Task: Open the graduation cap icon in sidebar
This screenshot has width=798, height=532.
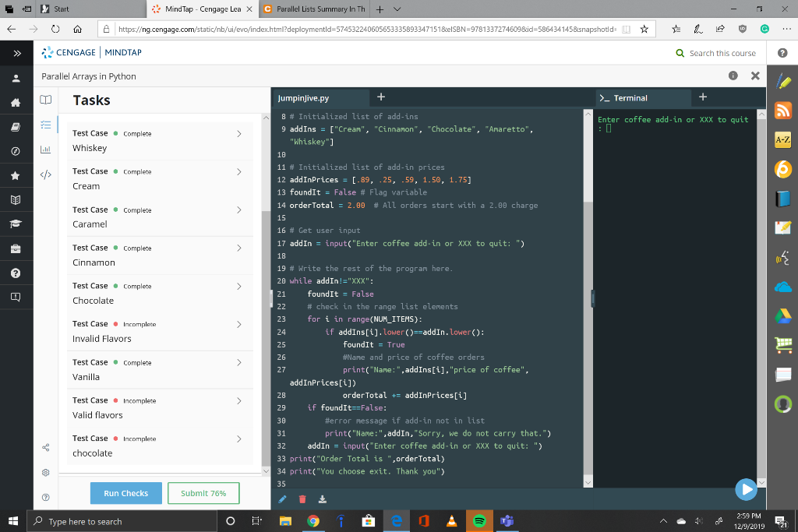Action: pyautogui.click(x=16, y=224)
